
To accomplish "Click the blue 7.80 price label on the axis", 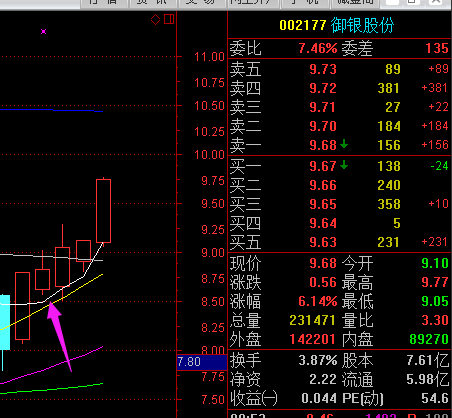I will point(202,362).
